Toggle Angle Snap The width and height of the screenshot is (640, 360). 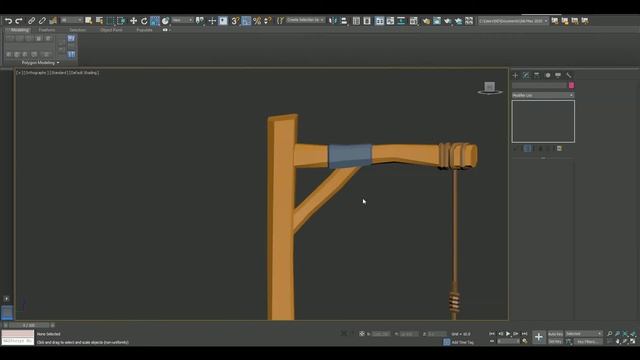coord(246,20)
